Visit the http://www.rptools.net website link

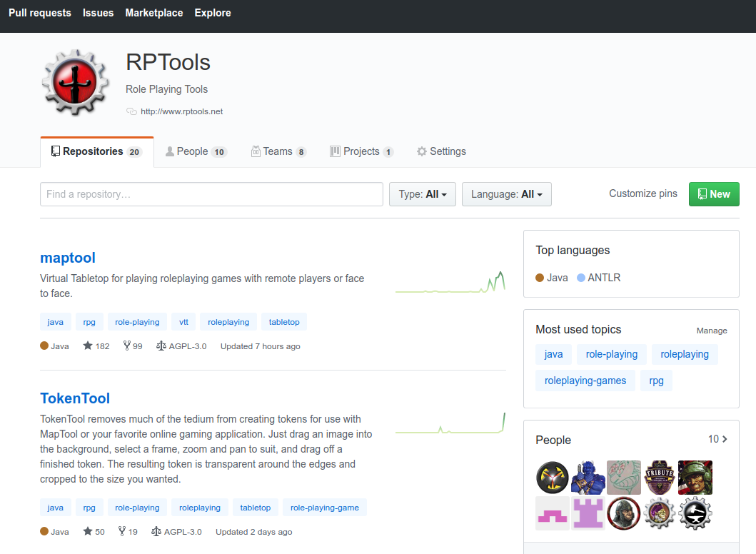[182, 111]
